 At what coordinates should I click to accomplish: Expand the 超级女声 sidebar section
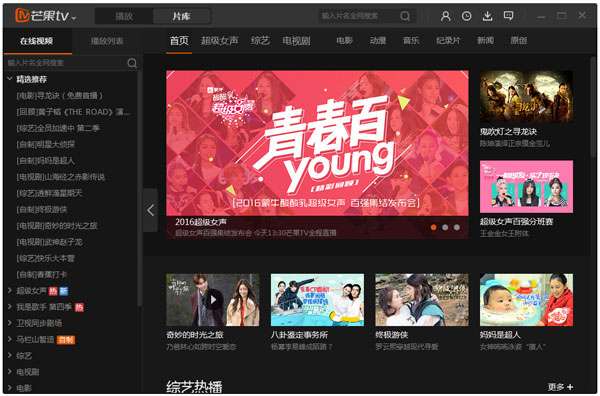pos(10,291)
